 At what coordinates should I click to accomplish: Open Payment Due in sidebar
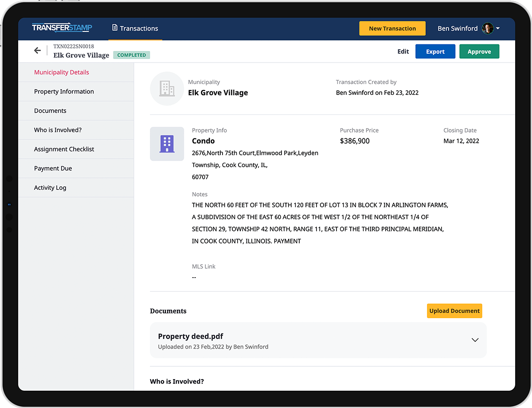pyautogui.click(x=76, y=169)
